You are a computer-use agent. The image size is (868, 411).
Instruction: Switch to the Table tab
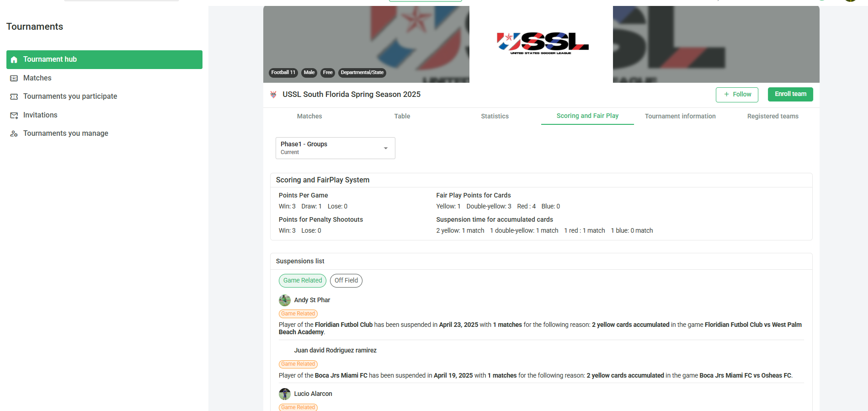pyautogui.click(x=402, y=116)
